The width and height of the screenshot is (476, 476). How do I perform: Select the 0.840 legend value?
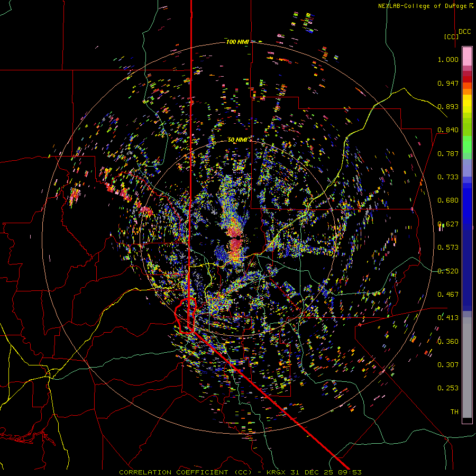point(448,130)
